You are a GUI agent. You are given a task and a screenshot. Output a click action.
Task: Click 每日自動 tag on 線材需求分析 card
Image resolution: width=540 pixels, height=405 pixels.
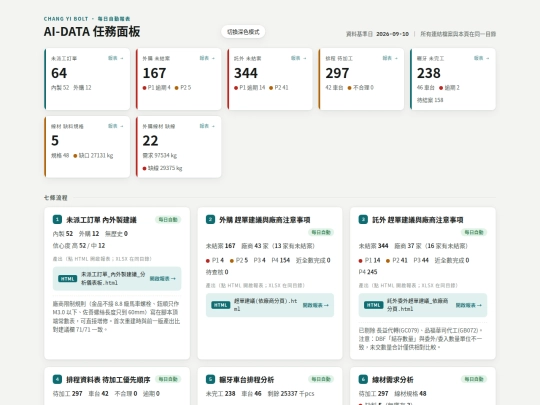coord(474,379)
